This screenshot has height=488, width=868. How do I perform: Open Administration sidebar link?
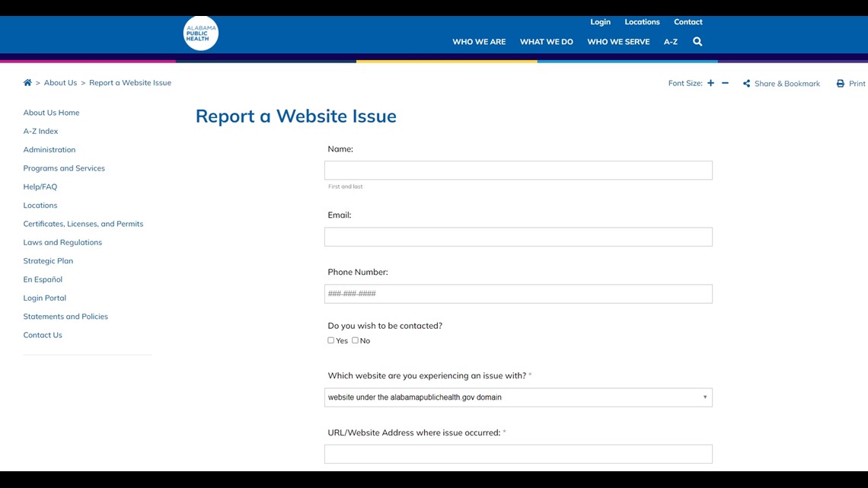[49, 149]
